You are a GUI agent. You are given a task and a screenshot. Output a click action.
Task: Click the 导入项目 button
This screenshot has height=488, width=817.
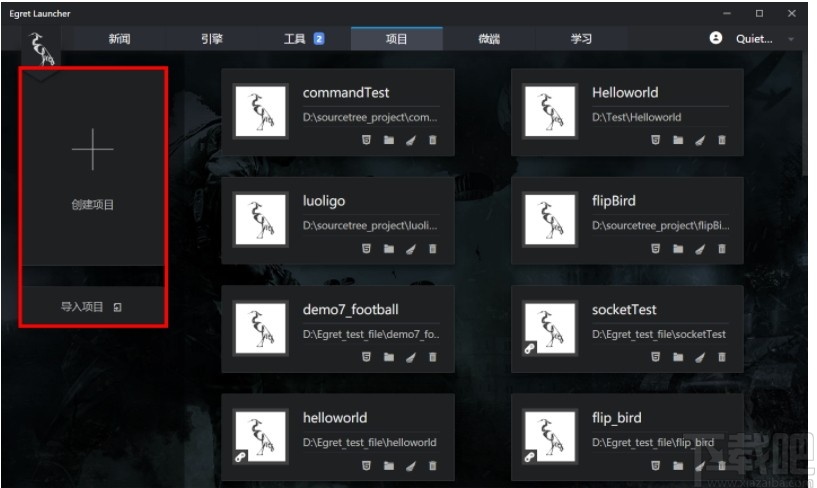(93, 307)
